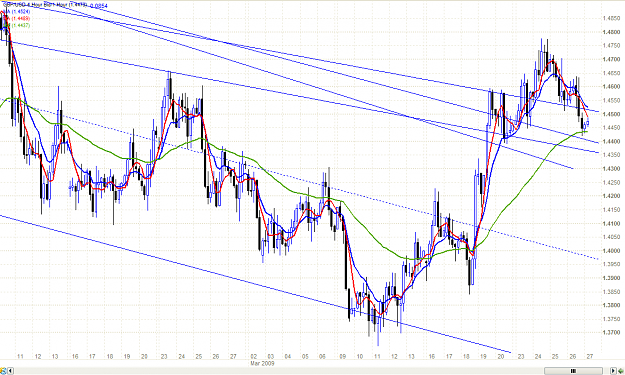Select the green moving average label 1.4437
This screenshot has width=625, height=375.
click(18, 25)
